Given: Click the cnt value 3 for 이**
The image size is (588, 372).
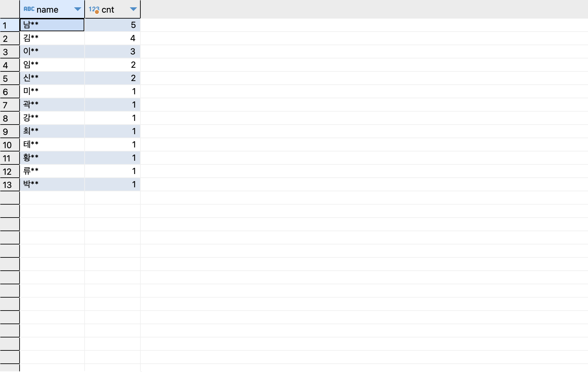Looking at the screenshot, I should (x=112, y=51).
